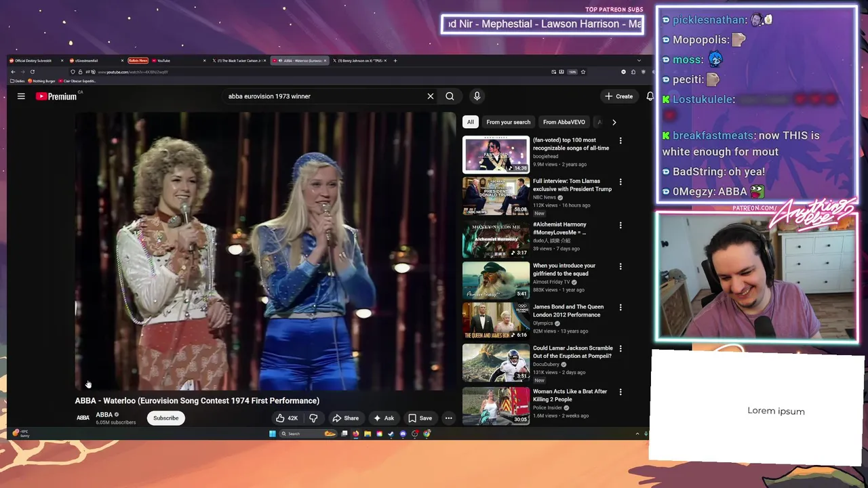Open Discord from the taskbar
Image resolution: width=868 pixels, height=488 pixels.
pyautogui.click(x=403, y=434)
